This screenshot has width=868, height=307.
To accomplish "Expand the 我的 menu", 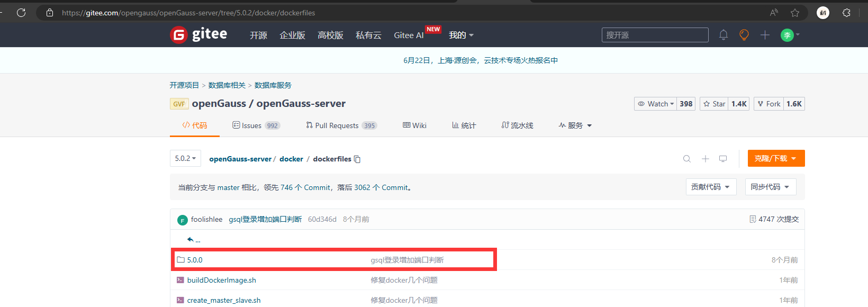I will 461,35.
